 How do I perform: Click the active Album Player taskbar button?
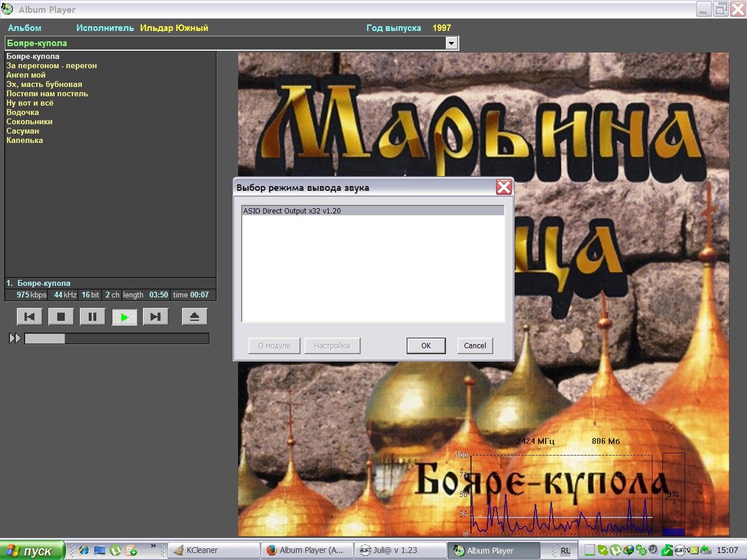pos(493,550)
